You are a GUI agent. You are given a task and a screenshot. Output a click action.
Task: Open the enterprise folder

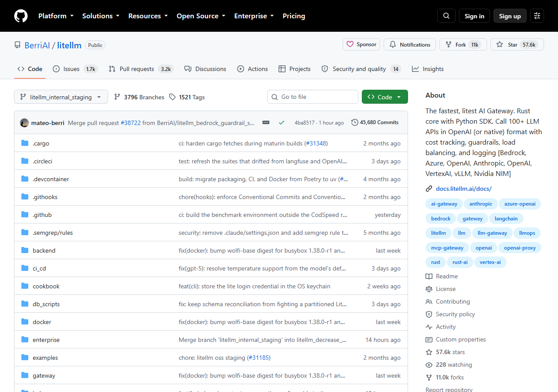pos(46,340)
